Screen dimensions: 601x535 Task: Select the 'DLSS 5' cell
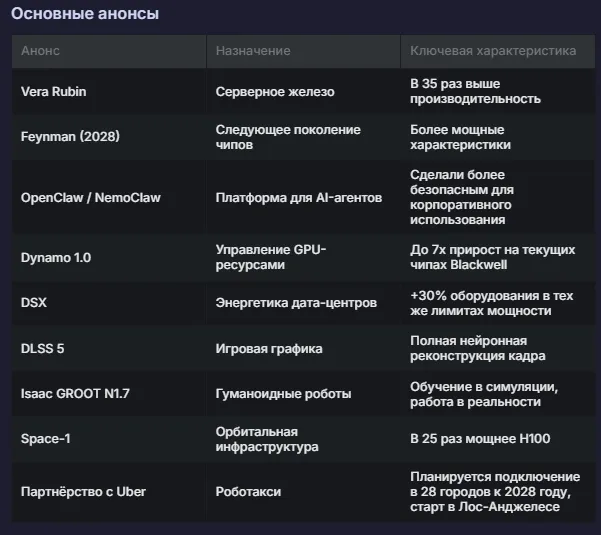coord(109,348)
